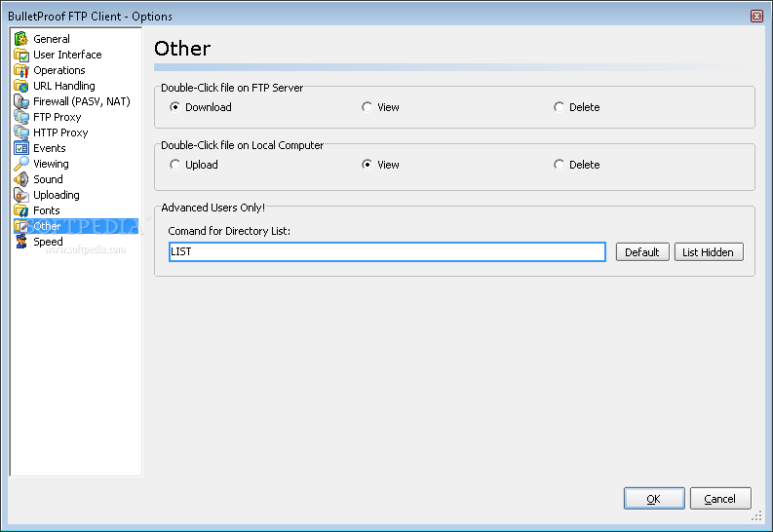Open the Fonts settings
The height and width of the screenshot is (532, 773).
tap(47, 210)
